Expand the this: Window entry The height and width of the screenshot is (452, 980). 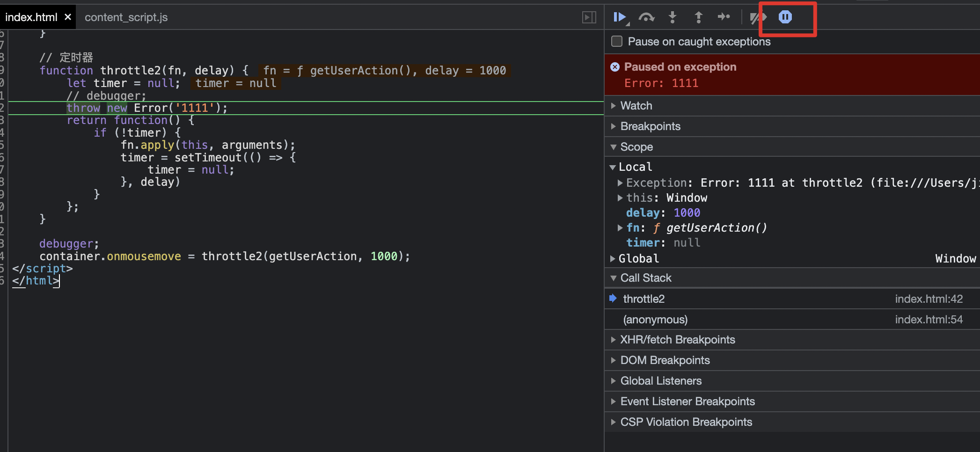pos(620,197)
